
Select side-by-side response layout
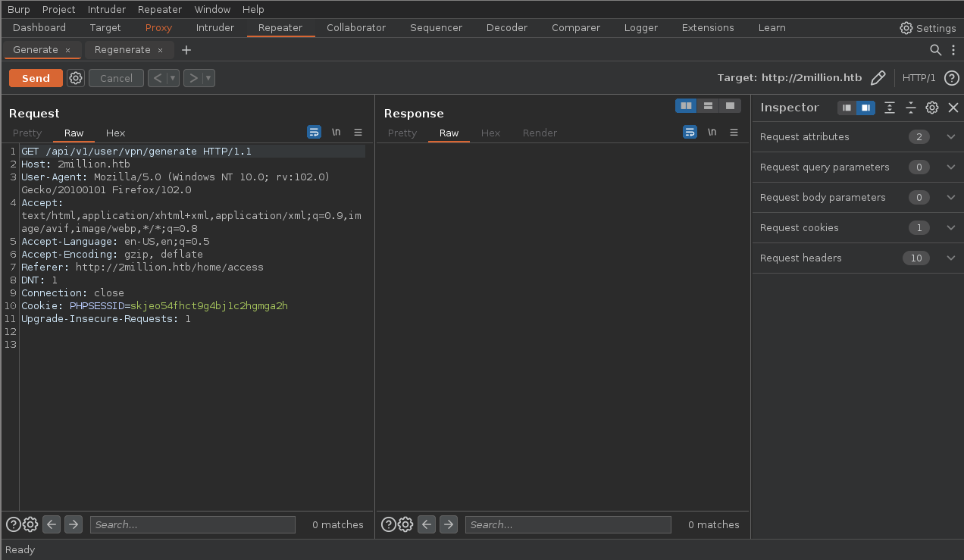click(x=687, y=106)
